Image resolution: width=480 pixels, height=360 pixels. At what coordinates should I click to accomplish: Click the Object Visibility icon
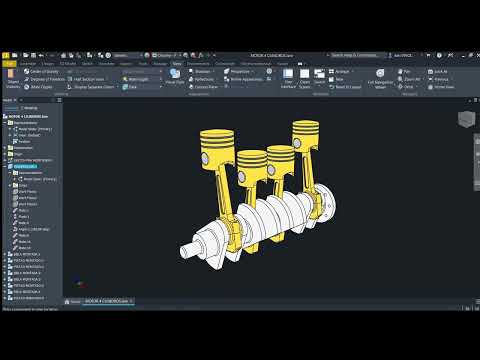coord(13,79)
